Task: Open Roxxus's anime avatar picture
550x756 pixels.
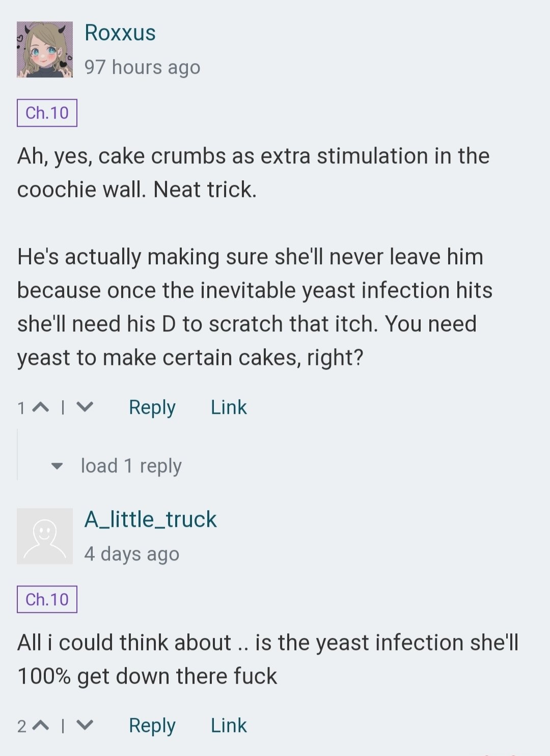Action: click(x=45, y=49)
